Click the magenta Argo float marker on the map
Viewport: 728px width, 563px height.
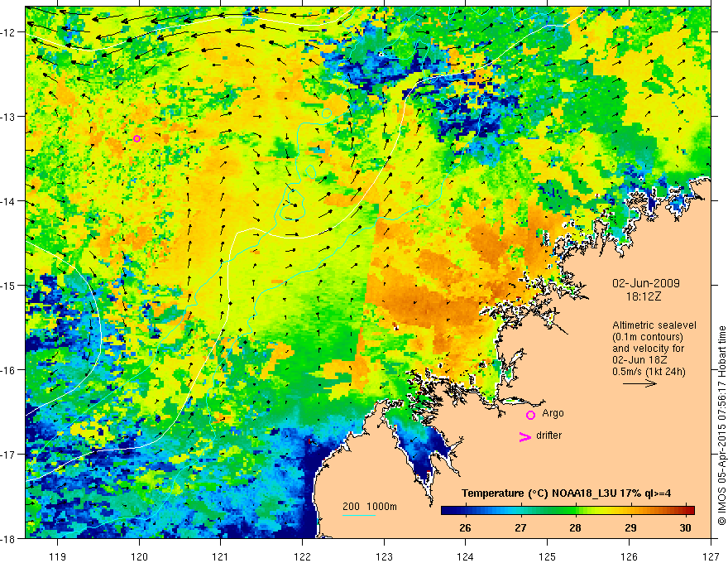click(136, 138)
